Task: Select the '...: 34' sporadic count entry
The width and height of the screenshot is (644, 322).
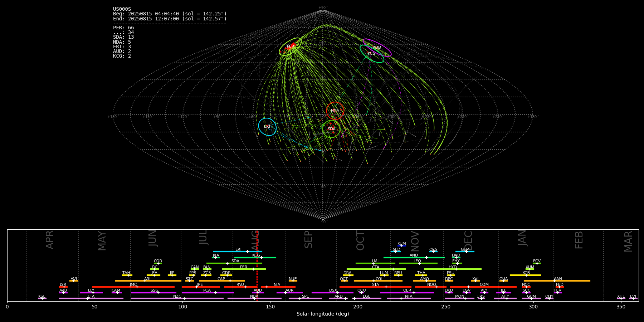Action: coord(123,33)
